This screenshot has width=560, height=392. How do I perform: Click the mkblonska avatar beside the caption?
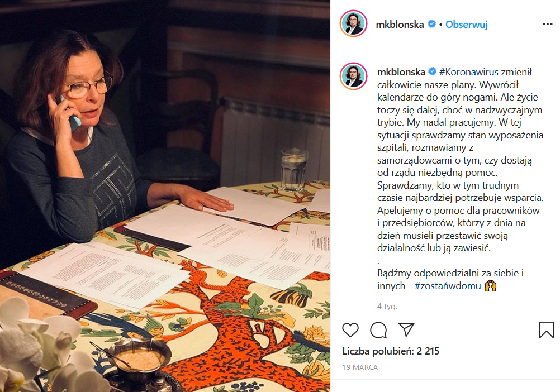pos(354,76)
